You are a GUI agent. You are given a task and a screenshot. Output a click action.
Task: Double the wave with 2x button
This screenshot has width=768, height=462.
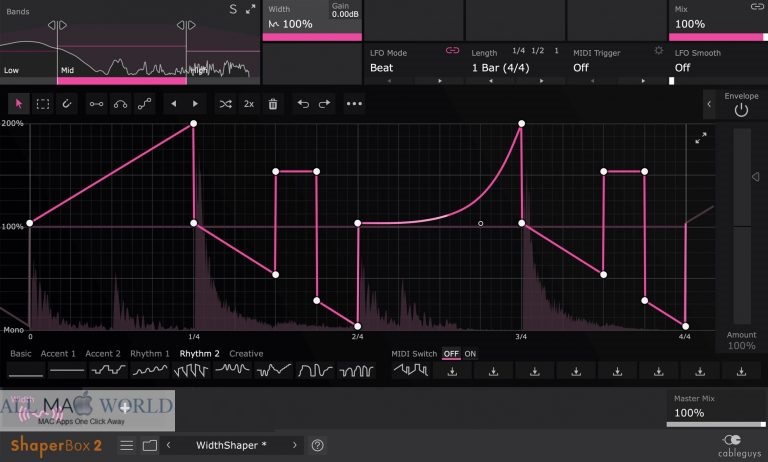click(249, 104)
